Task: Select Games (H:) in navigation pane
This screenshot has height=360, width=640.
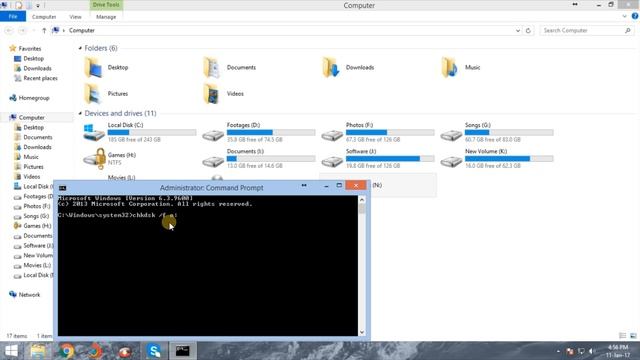Action: tap(37, 226)
